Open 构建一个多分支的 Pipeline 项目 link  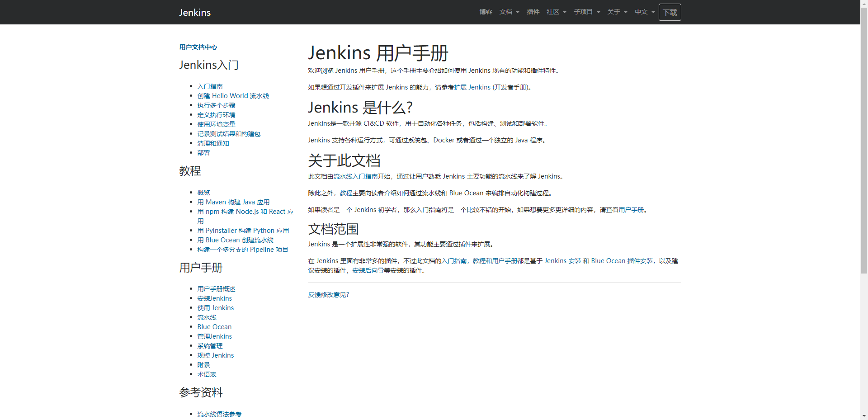pyautogui.click(x=242, y=250)
